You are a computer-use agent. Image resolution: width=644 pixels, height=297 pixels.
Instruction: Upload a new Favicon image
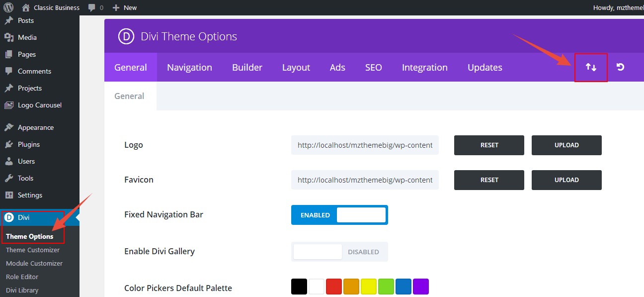click(x=566, y=180)
